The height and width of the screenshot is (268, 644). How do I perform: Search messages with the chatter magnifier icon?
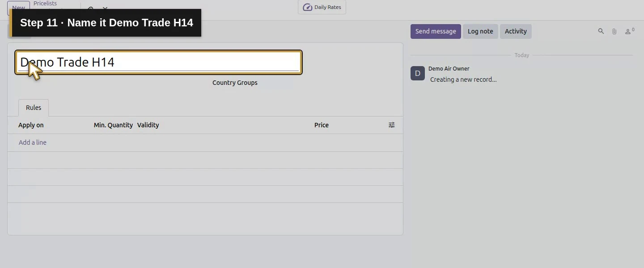[x=601, y=31]
